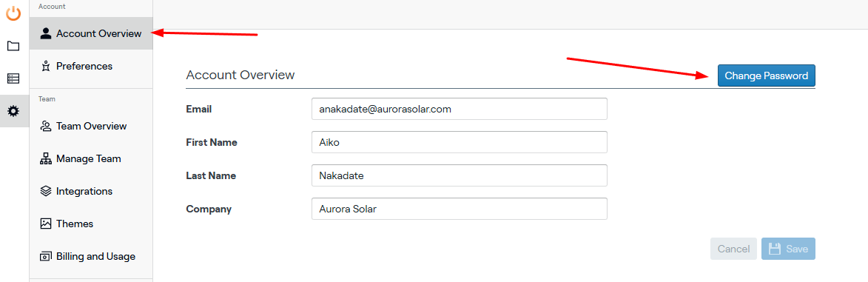The height and width of the screenshot is (282, 868).
Task: Click the Company field with Aurora Solar
Action: (460, 209)
